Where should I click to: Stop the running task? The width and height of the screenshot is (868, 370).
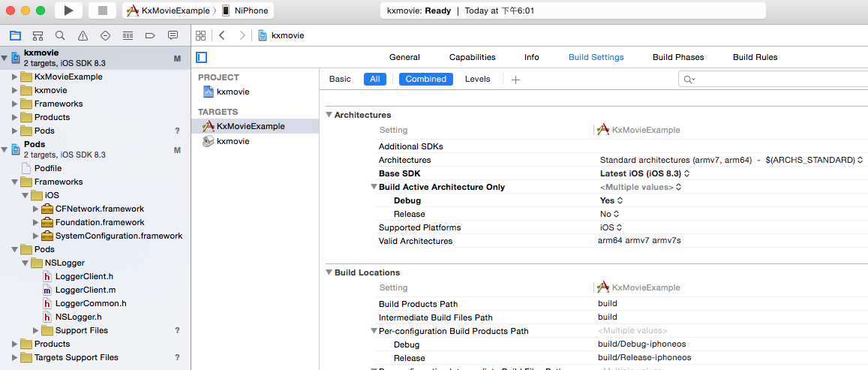[x=103, y=10]
